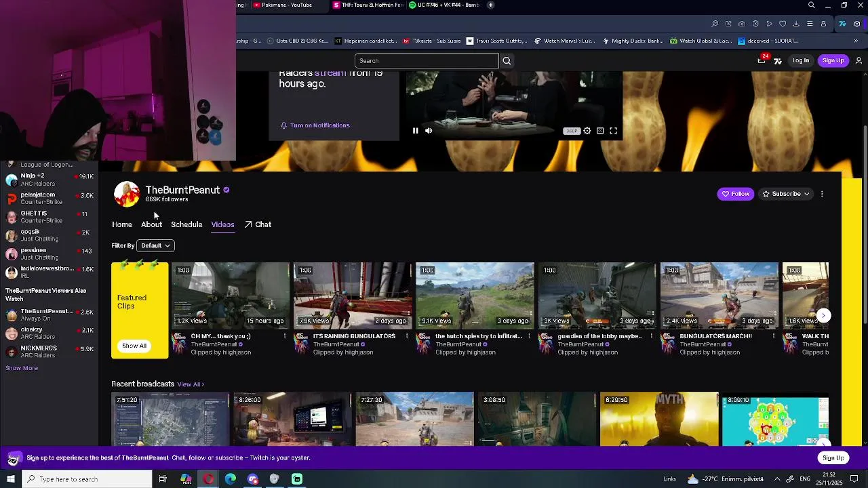Open a new browser tab

[x=490, y=5]
